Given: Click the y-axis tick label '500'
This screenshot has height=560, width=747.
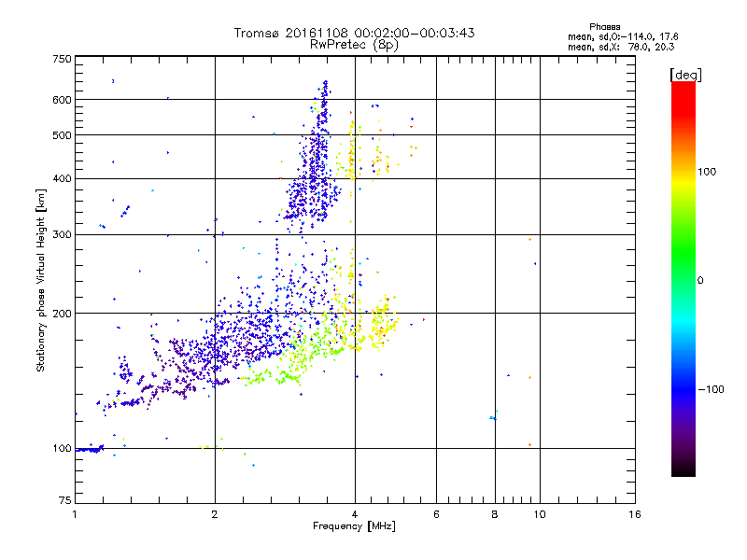Looking at the screenshot, I should 62,135.
